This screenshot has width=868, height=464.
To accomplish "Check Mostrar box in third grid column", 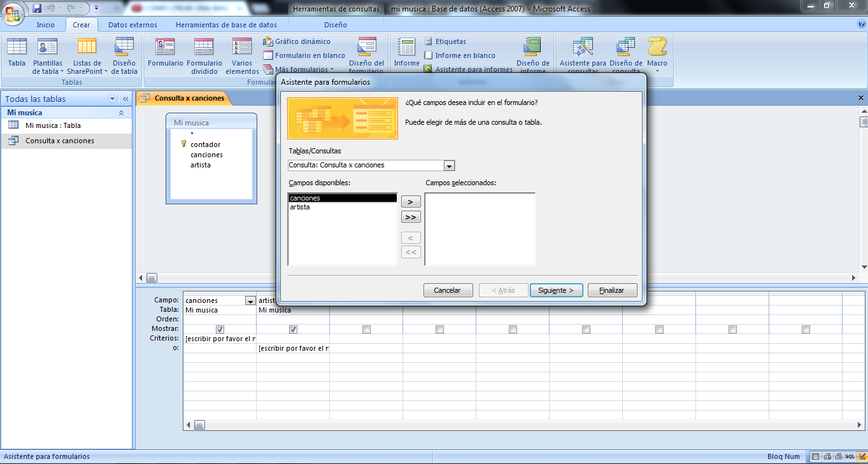I will (x=366, y=329).
